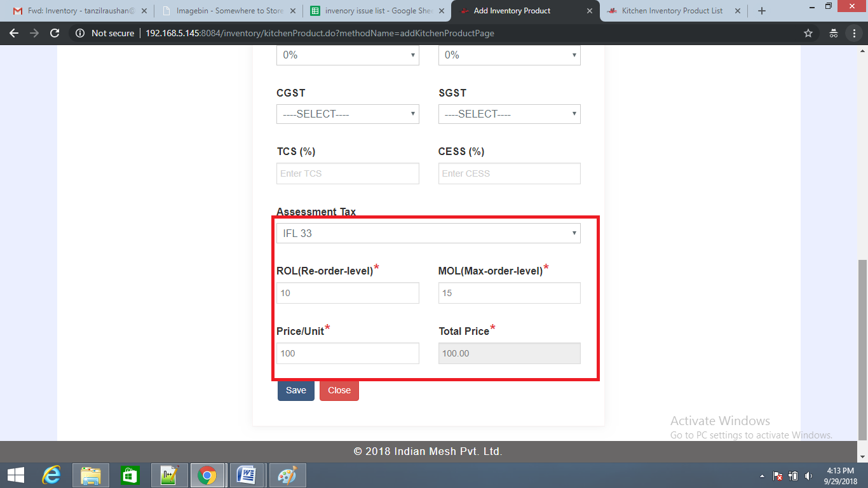Restore down the Chrome window

point(828,6)
